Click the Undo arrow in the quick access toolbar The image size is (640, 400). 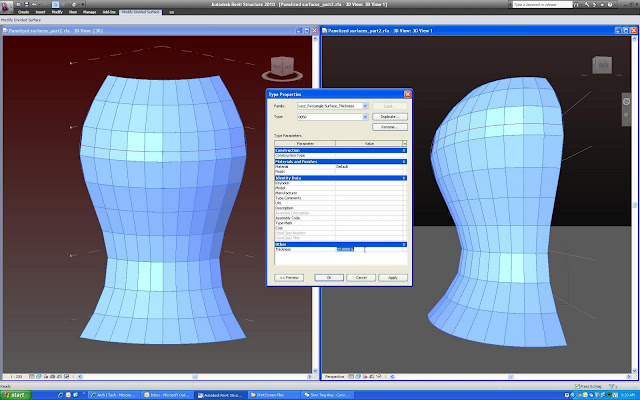[35, 4]
